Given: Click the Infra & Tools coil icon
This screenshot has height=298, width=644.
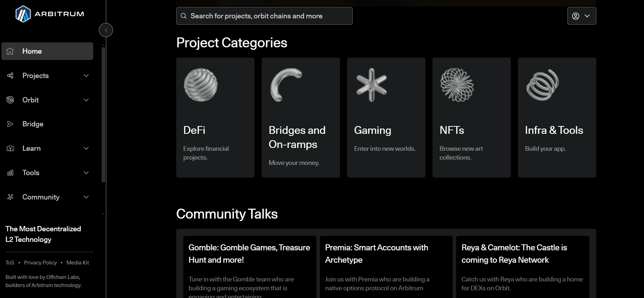Looking at the screenshot, I should tap(542, 85).
